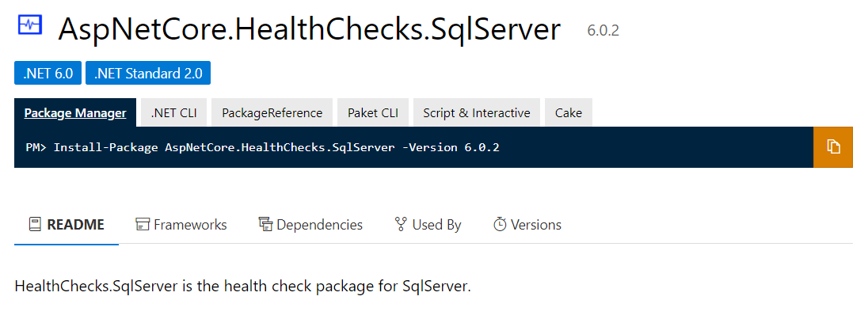Click the HealthChecks.SqlServer README description text
Screen dimensions: 868x319
tap(242, 287)
